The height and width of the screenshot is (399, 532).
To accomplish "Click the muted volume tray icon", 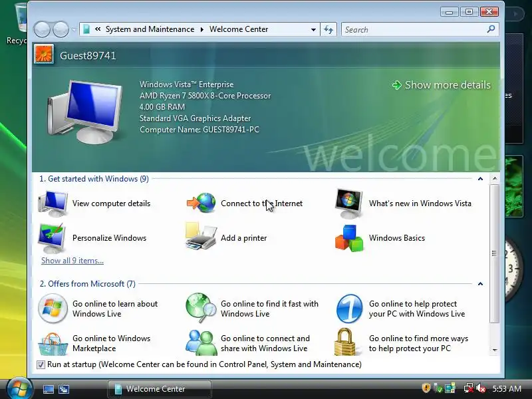I will click(x=480, y=388).
